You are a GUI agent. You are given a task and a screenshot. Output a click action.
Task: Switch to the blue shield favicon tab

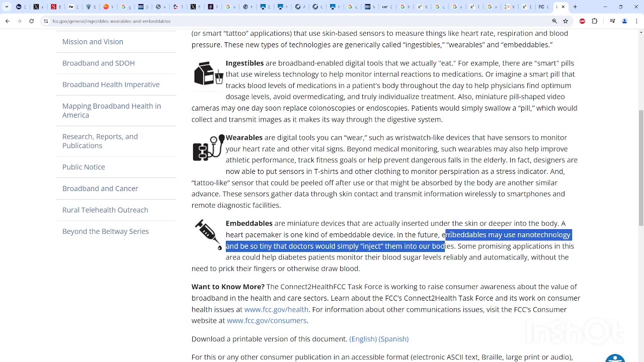click(x=89, y=7)
